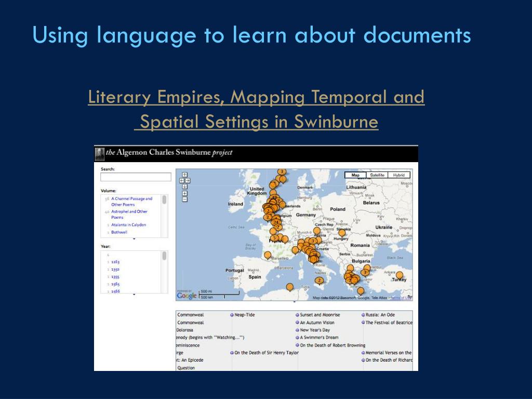Click the Swinburne portrait thumbnail in the header
This screenshot has width=532, height=399.
click(x=99, y=154)
